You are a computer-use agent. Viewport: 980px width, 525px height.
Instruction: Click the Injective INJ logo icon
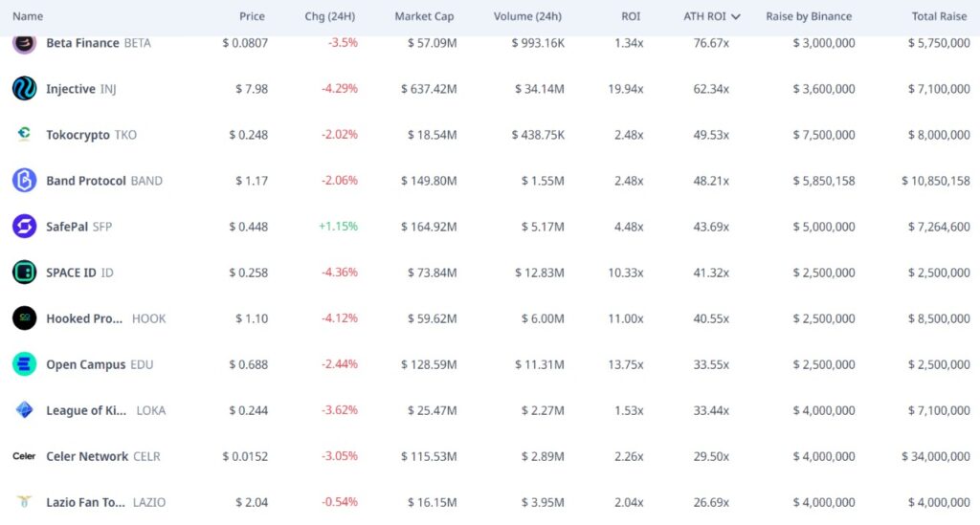(x=24, y=89)
